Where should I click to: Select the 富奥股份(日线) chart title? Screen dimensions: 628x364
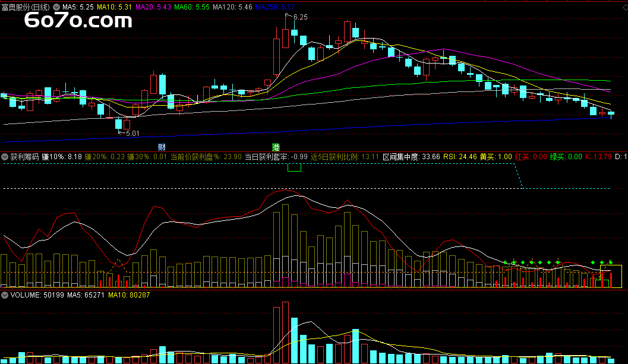click(26, 7)
